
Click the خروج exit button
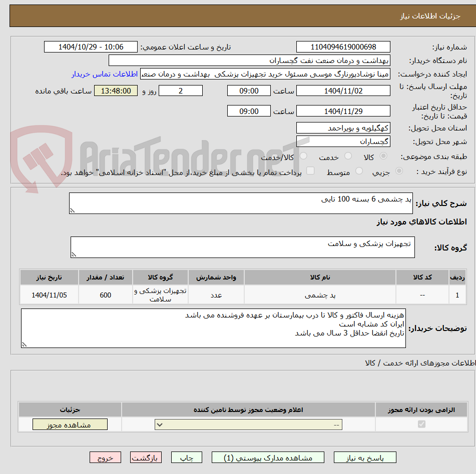[x=105, y=457]
